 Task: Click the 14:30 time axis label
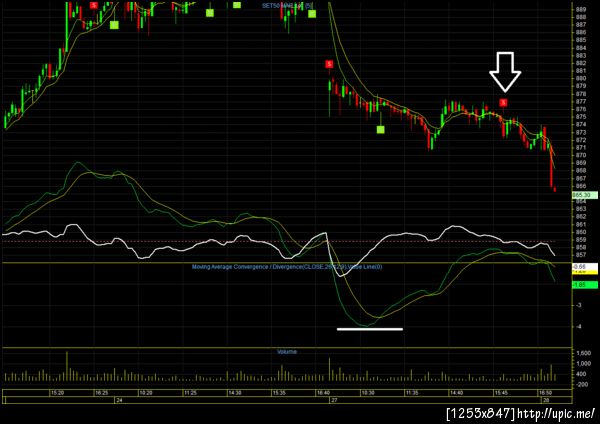[235, 393]
